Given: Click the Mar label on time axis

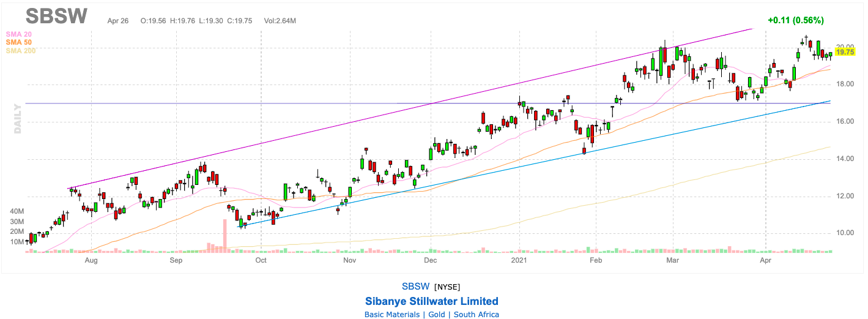Looking at the screenshot, I should [x=673, y=260].
